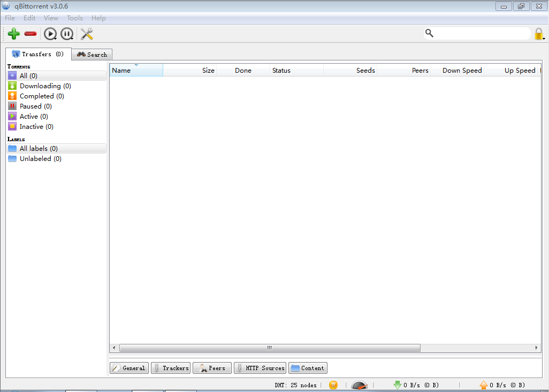Select the Paused (0) filter
549x392 pixels.
tap(56, 106)
